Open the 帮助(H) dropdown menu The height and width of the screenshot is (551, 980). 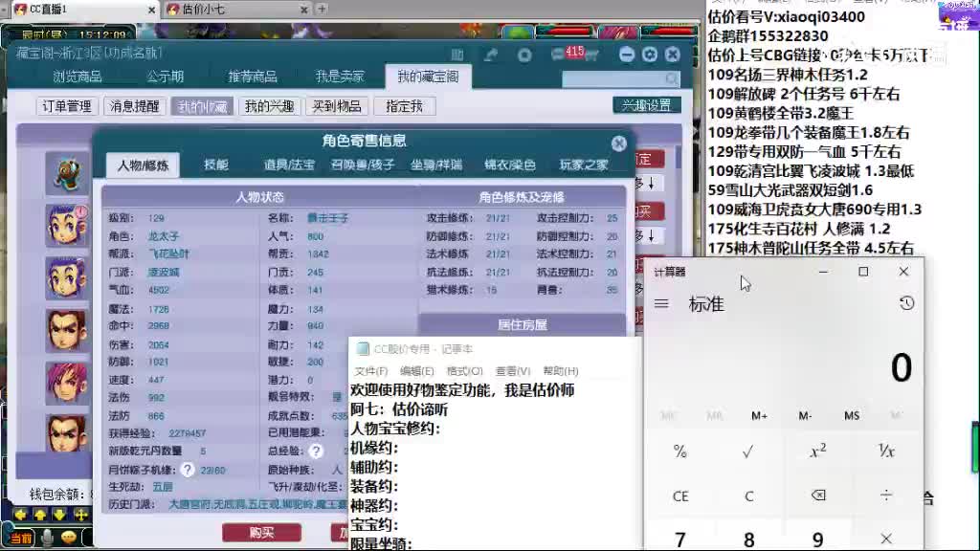click(x=557, y=371)
